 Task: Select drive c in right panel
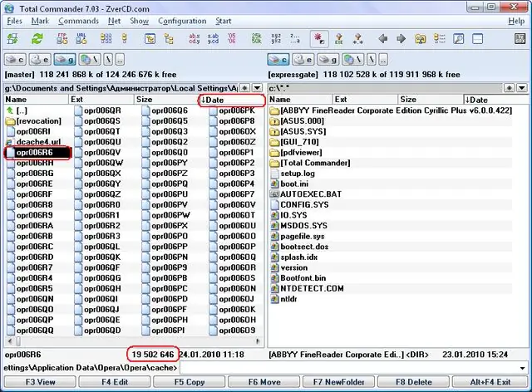coord(278,60)
